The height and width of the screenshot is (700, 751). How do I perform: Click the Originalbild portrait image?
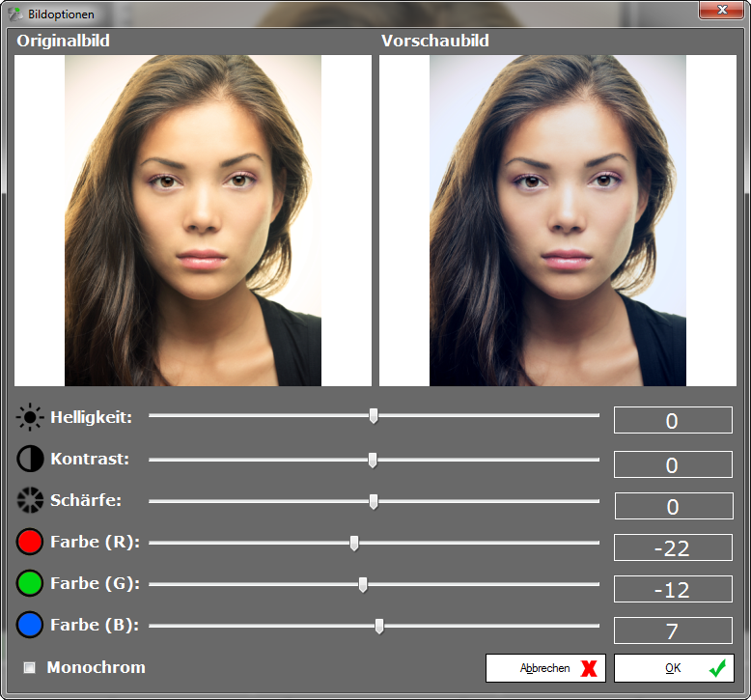(193, 220)
